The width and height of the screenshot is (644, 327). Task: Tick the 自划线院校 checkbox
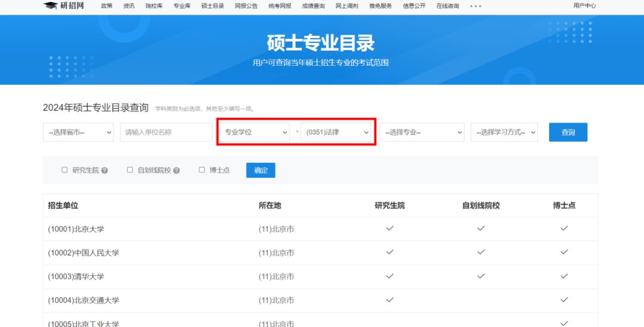click(x=130, y=170)
